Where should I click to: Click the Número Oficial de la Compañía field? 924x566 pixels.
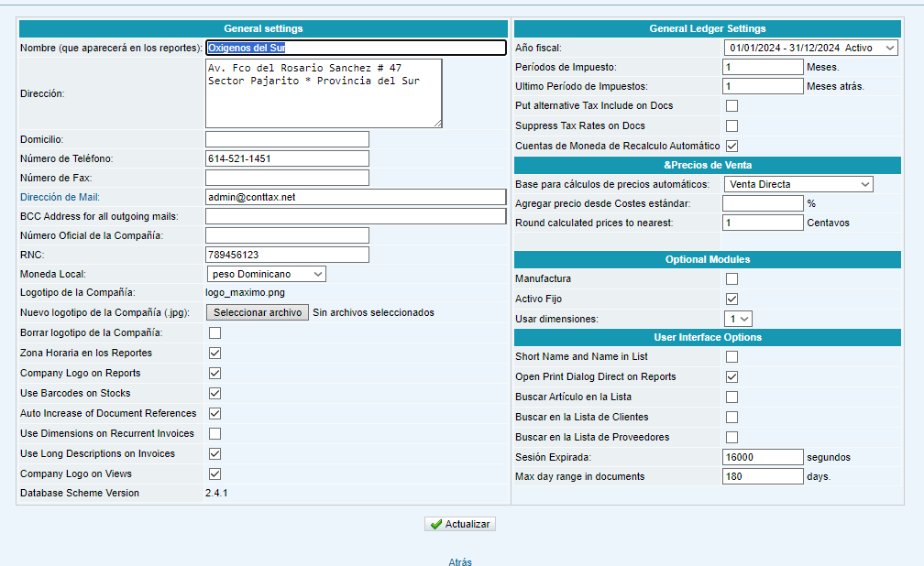(x=287, y=235)
